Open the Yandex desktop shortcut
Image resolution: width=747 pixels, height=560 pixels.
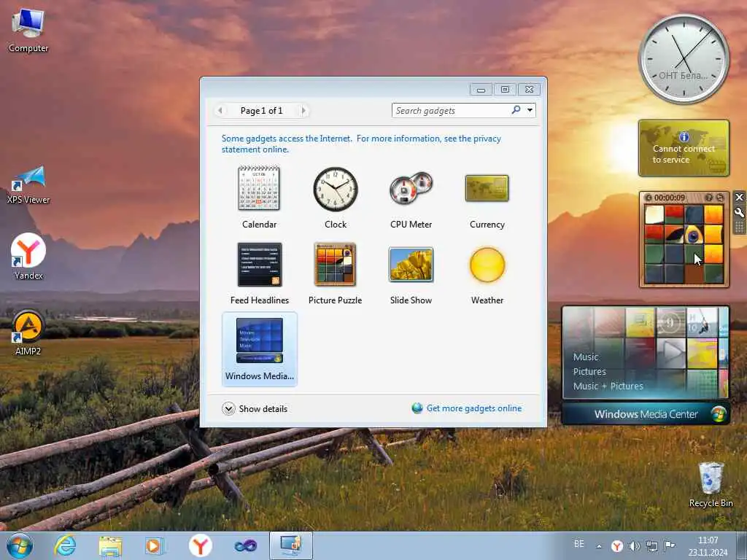click(28, 256)
